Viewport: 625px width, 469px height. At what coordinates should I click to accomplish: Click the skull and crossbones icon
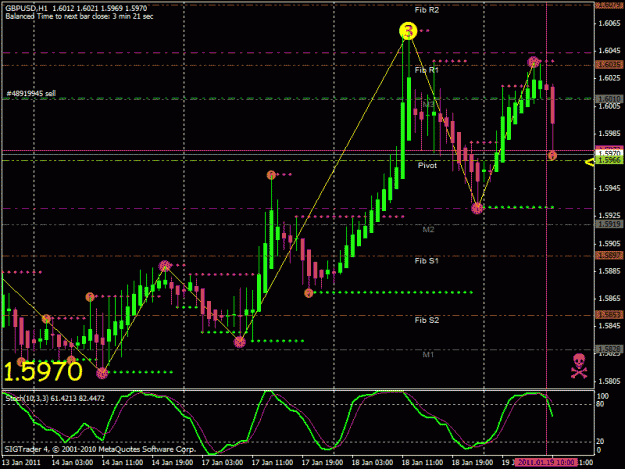(579, 366)
